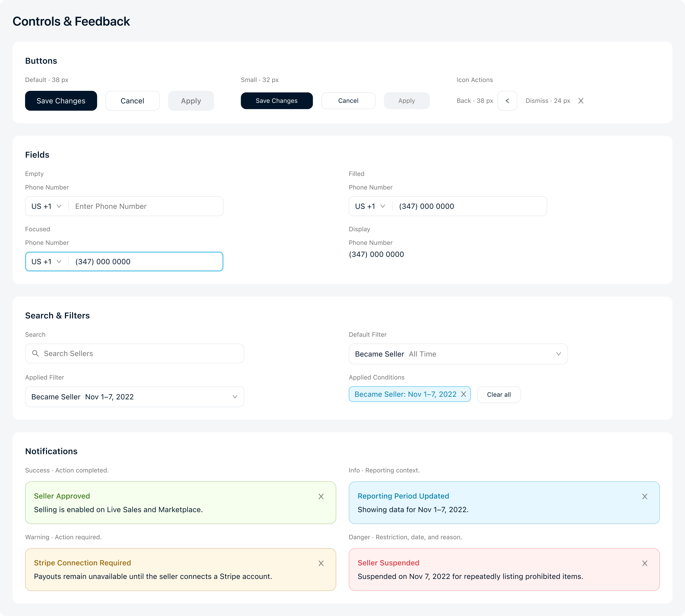The image size is (685, 616).
Task: Close the Seller Suspended alert
Action: (645, 563)
